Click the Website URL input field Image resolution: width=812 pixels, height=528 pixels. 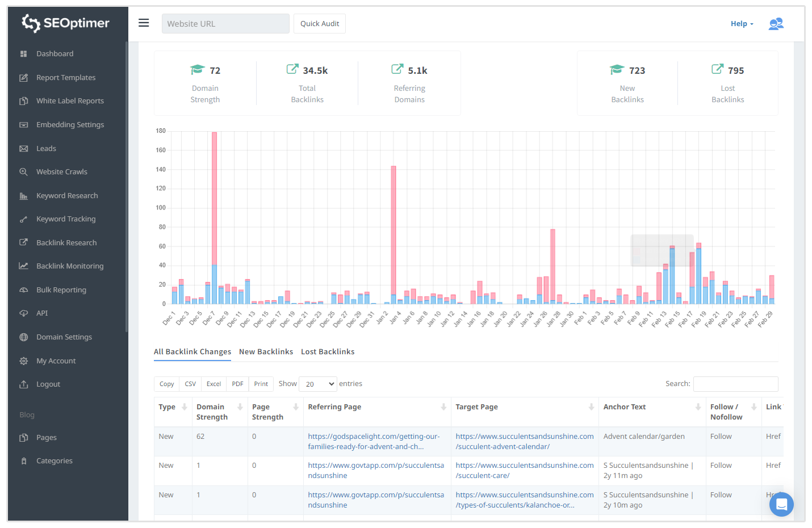click(225, 24)
